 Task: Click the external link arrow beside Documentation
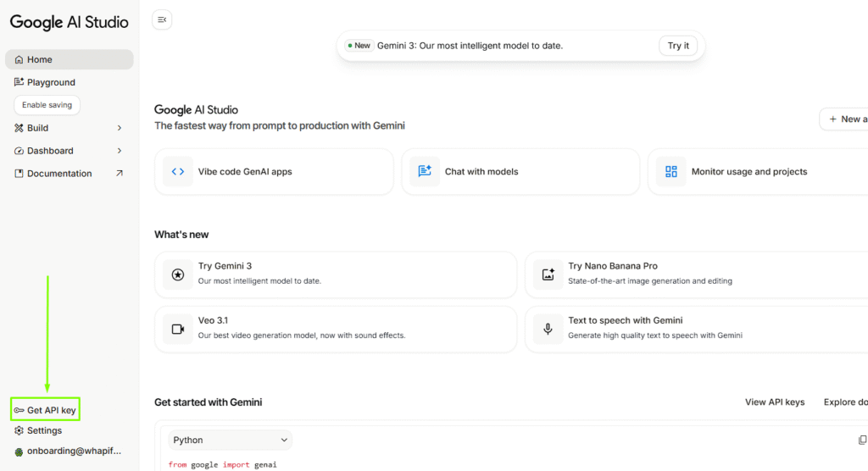click(x=119, y=173)
